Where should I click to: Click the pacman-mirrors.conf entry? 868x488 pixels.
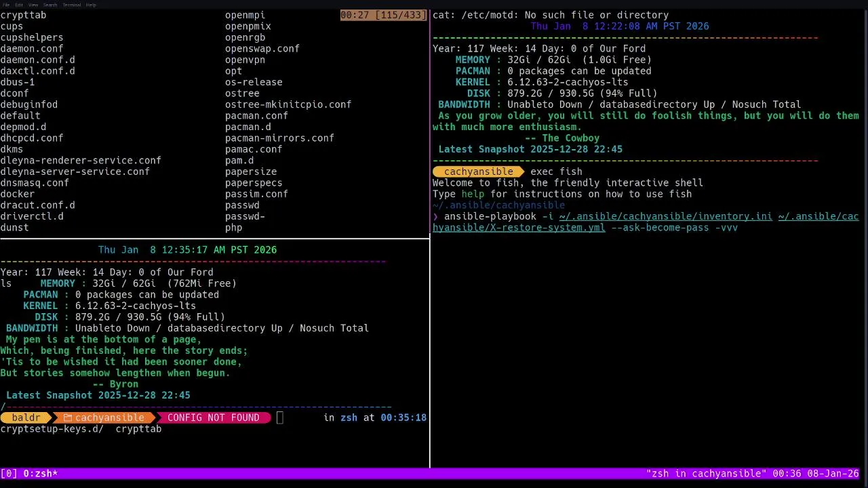pos(279,138)
